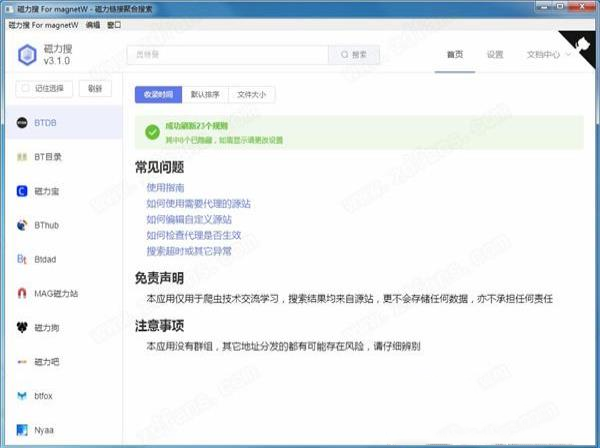This screenshot has height=448, width=600.
Task: Select the 磁力宝 source label
Action: click(x=47, y=191)
